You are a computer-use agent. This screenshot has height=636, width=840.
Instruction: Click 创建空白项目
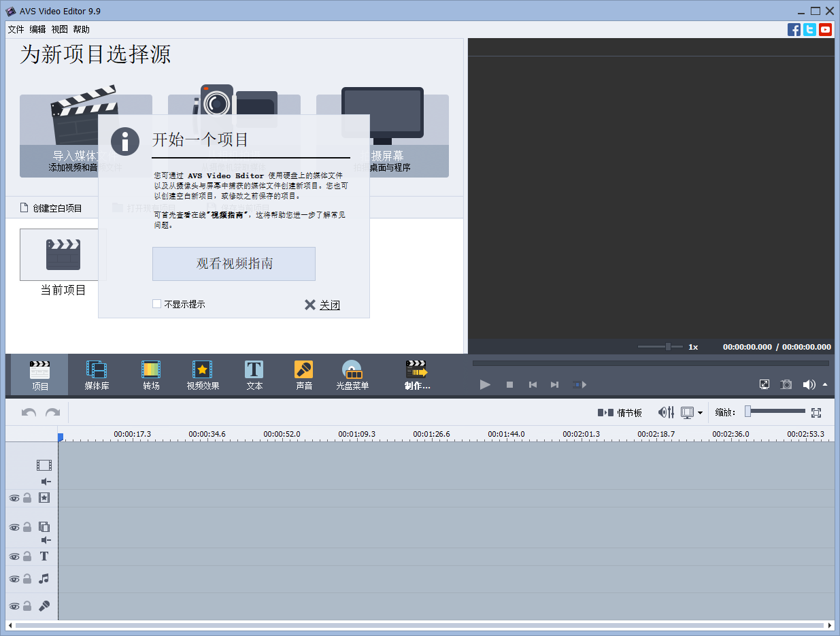pos(51,208)
